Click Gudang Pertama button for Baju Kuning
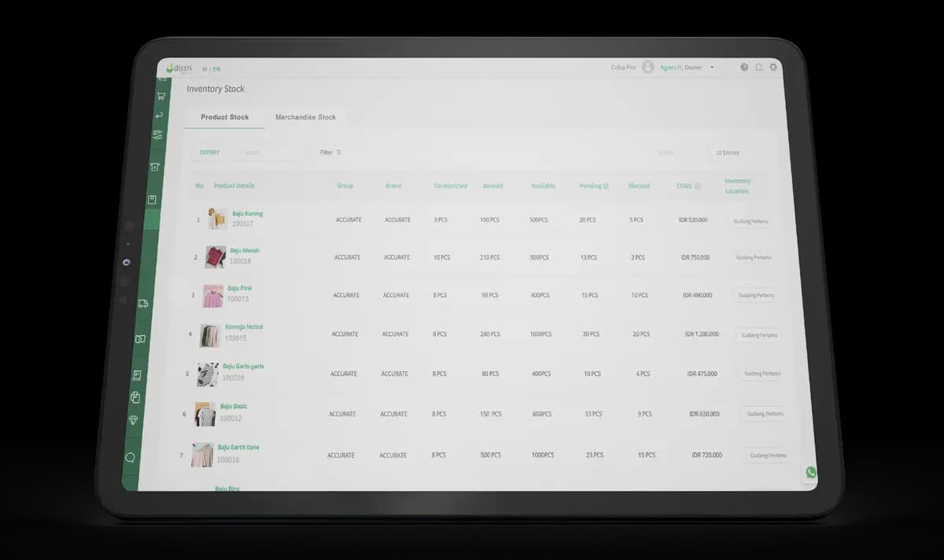The width and height of the screenshot is (944, 560). point(750,222)
